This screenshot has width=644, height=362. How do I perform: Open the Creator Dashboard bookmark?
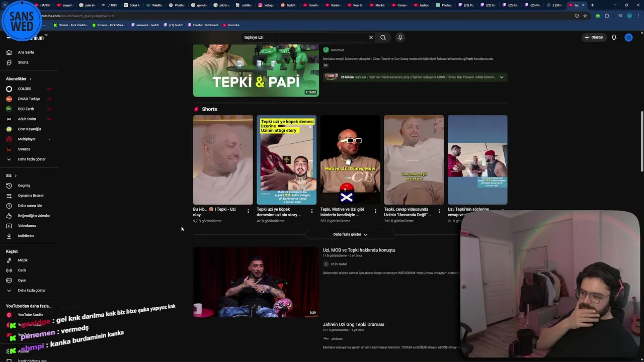point(202,25)
